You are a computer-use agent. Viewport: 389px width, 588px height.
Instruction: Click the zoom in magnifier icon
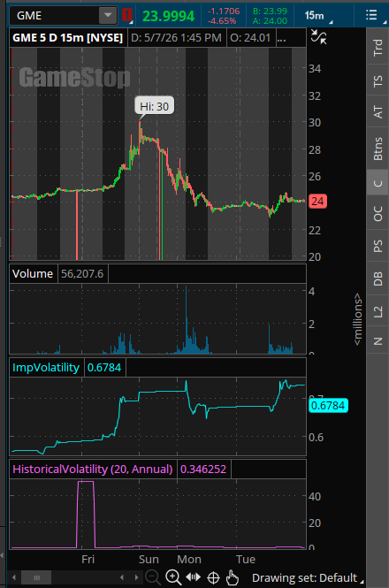click(x=173, y=577)
